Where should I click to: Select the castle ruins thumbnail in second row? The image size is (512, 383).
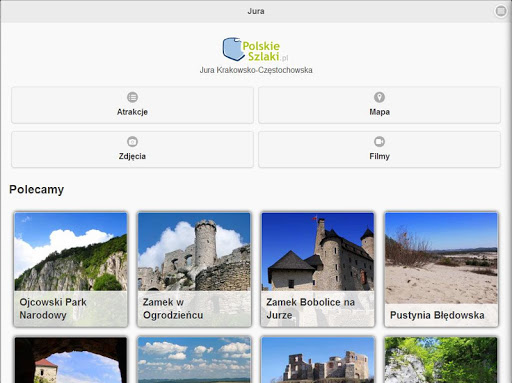[x=318, y=360]
